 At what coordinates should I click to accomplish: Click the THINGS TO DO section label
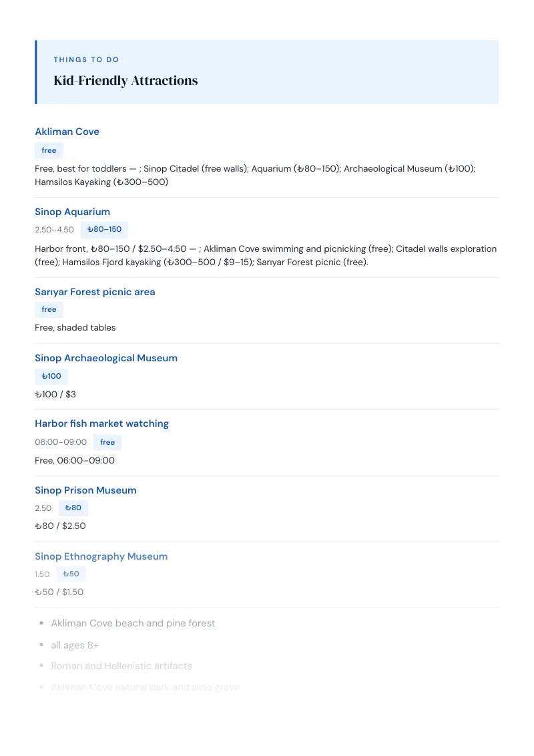point(86,60)
